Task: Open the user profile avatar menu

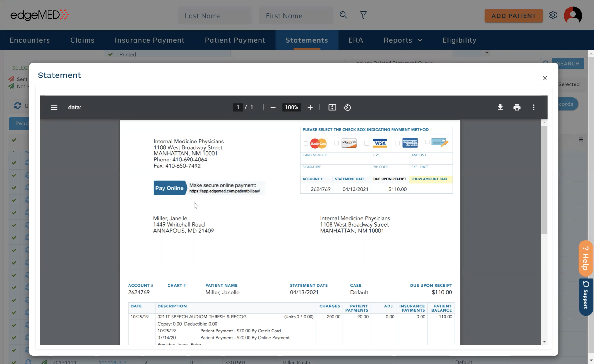Action: 573,15
